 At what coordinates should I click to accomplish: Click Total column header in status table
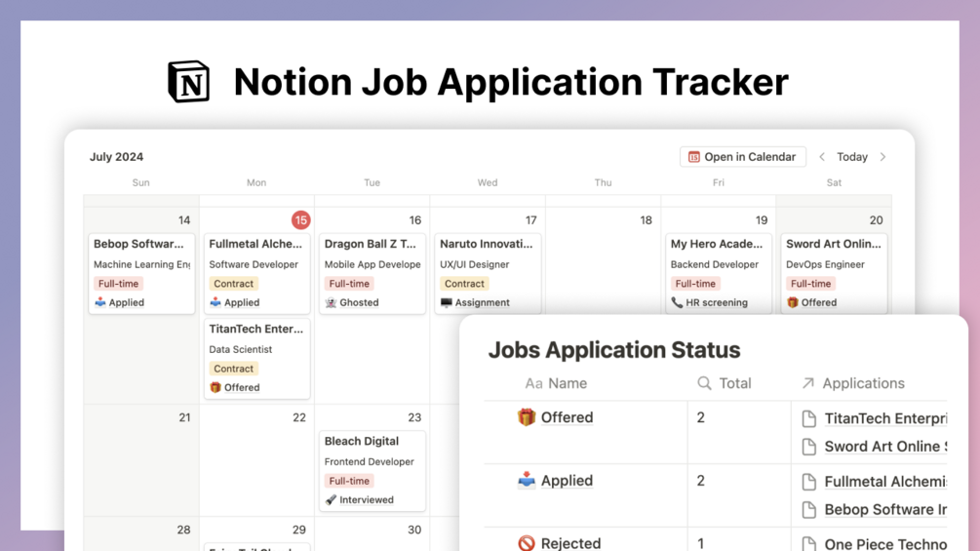(724, 383)
